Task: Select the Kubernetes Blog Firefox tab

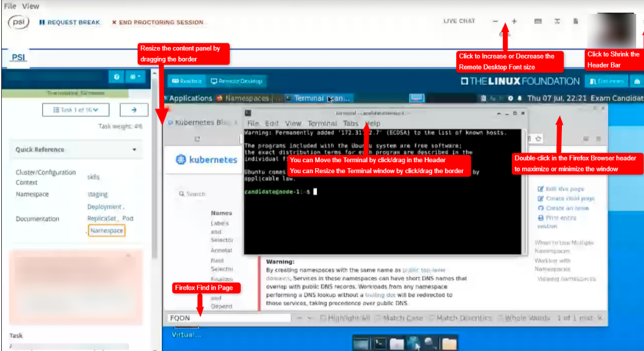Action: point(202,122)
